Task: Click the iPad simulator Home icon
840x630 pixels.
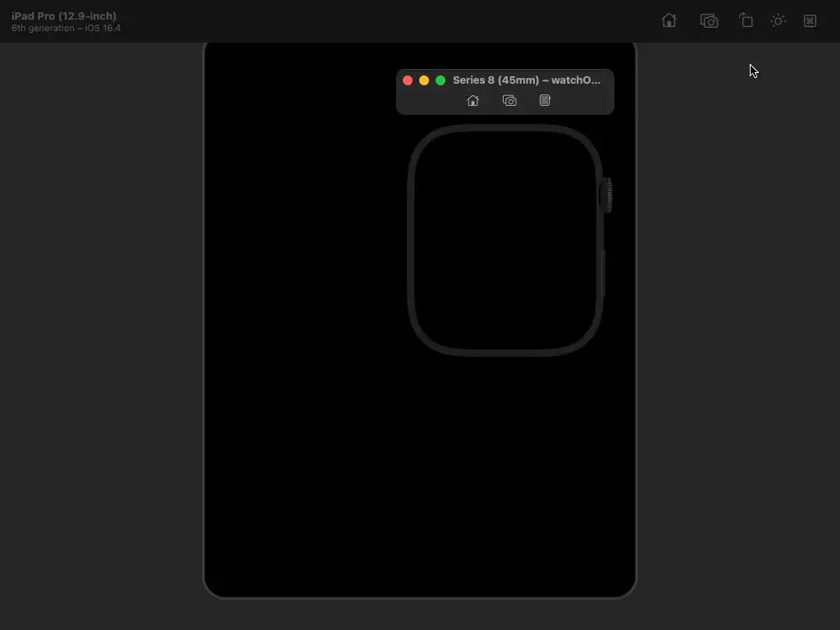Action: point(669,21)
